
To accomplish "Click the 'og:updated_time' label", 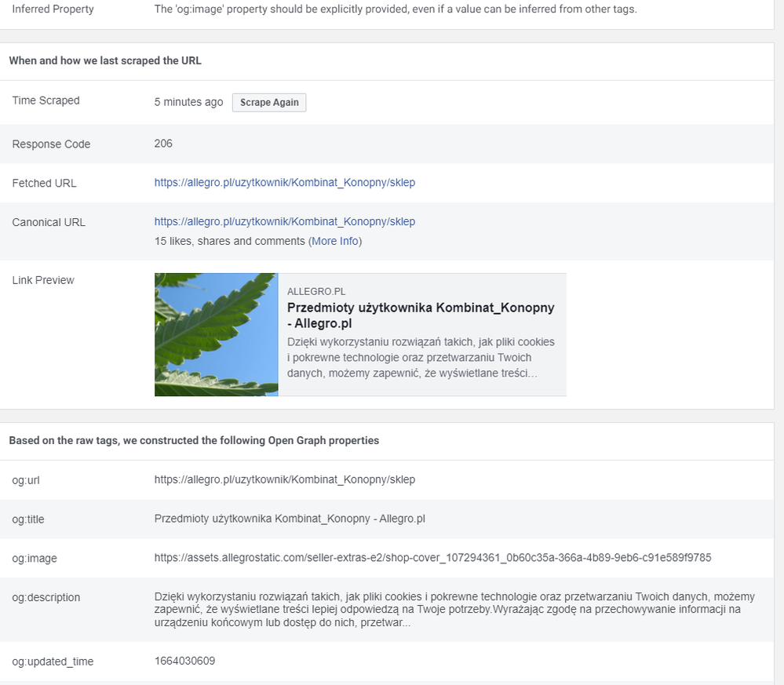I will pos(53,661).
